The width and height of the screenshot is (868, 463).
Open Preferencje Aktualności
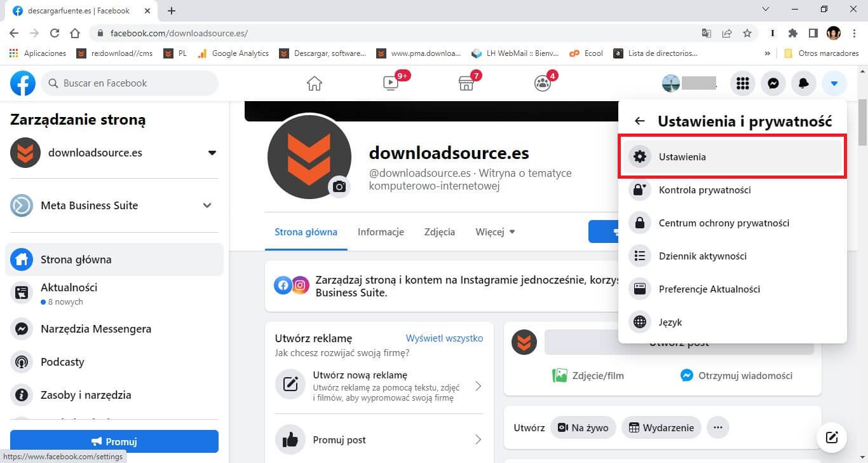pyautogui.click(x=733, y=289)
